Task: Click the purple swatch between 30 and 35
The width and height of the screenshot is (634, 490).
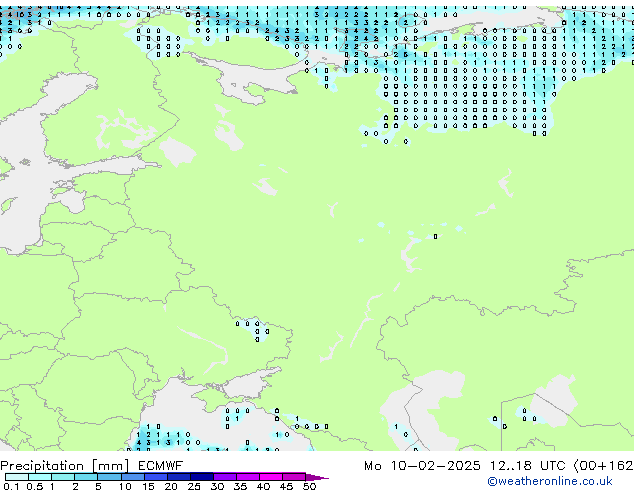Action: (225, 477)
